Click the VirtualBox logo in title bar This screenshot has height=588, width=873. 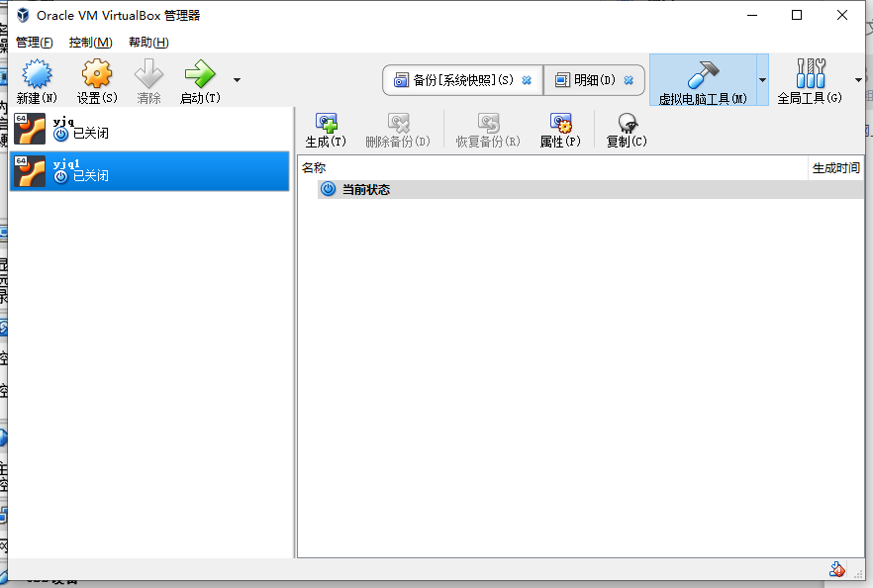[23, 15]
